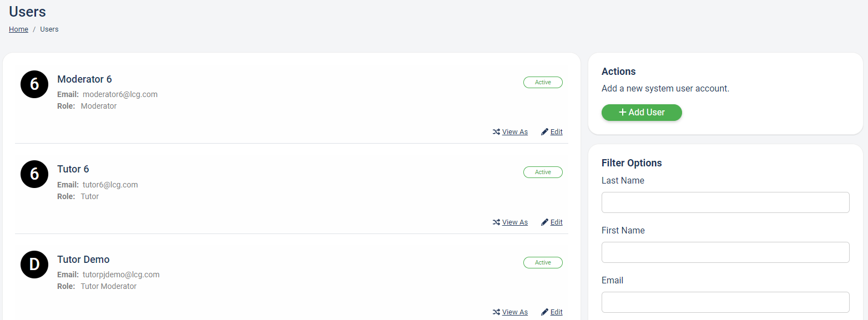868x320 pixels.
Task: Click Active status badge for Tutor 6
Action: [543, 172]
